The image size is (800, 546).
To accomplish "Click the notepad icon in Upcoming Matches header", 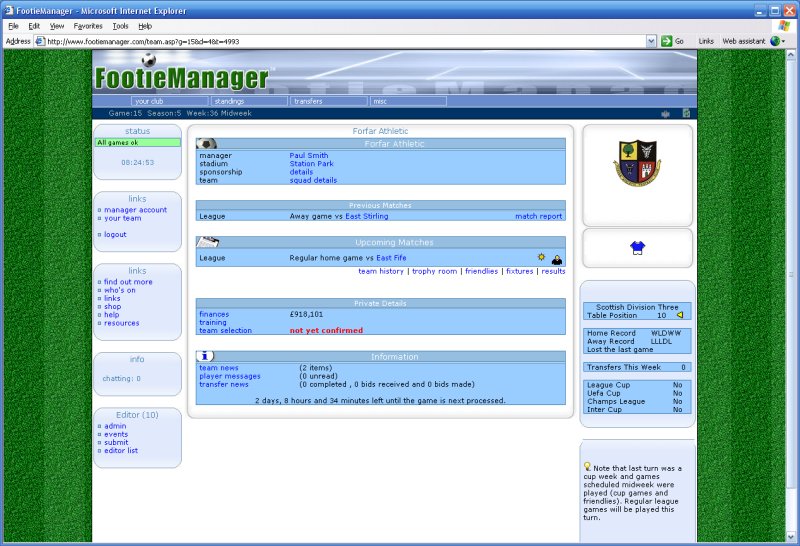I will tap(208, 242).
